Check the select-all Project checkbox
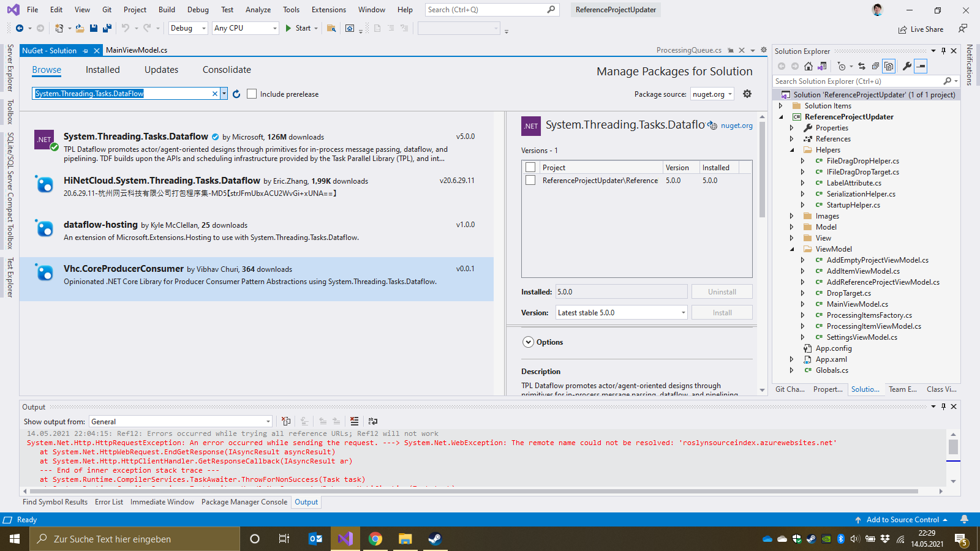980x551 pixels. tap(530, 167)
